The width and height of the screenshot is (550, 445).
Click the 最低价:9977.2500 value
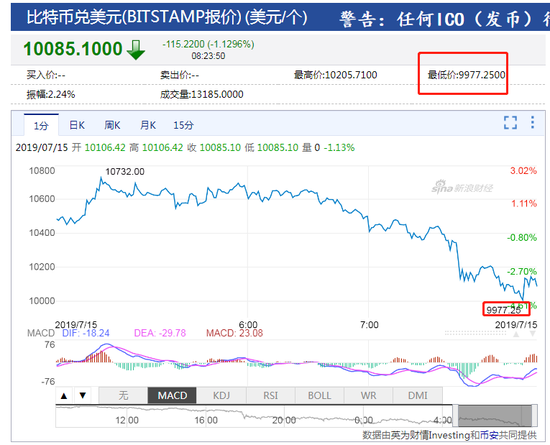(x=467, y=75)
